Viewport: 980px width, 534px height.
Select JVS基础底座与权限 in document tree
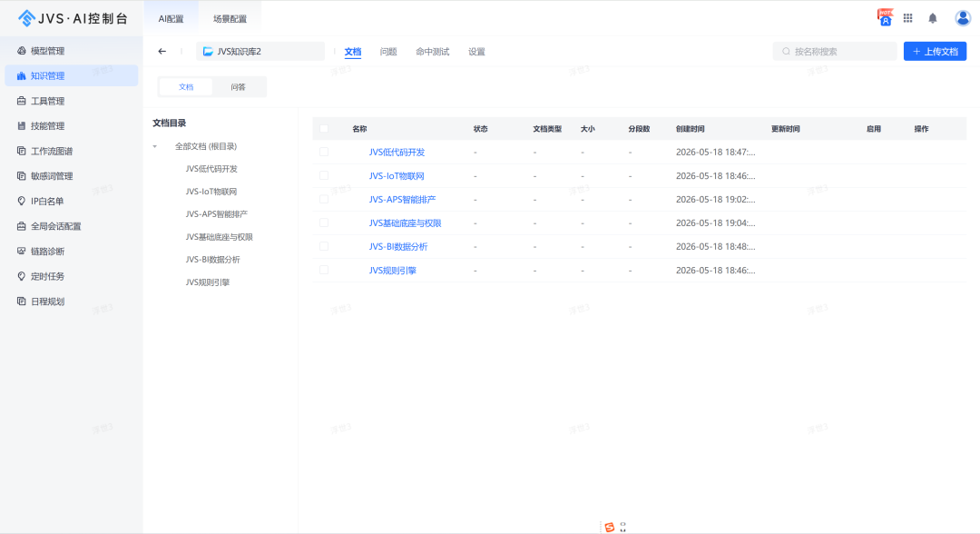(x=219, y=237)
